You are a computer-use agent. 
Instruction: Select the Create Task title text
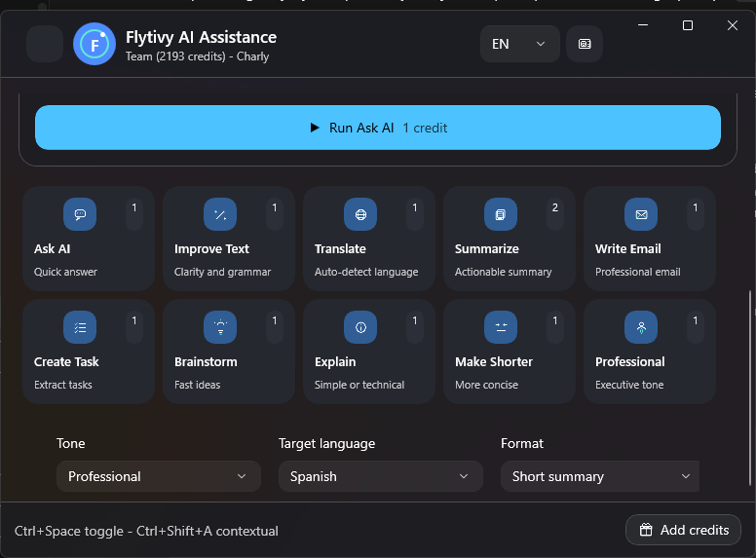pyautogui.click(x=66, y=362)
